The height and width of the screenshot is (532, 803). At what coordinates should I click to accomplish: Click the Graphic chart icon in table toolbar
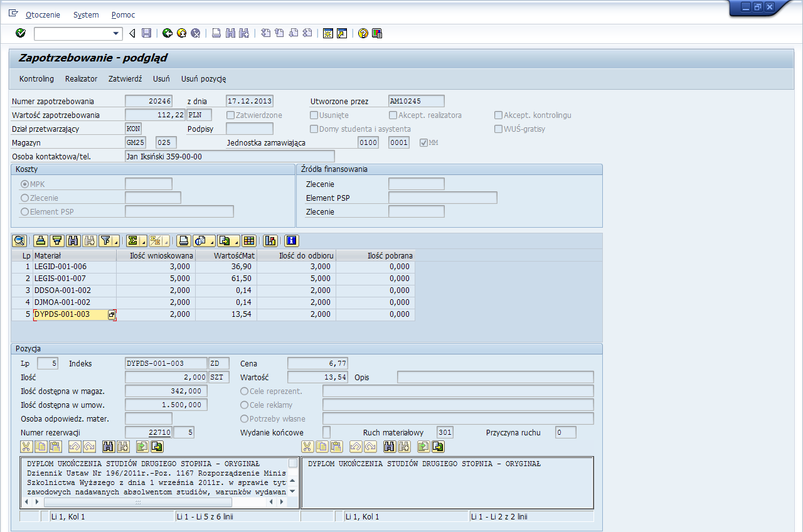[x=270, y=240]
